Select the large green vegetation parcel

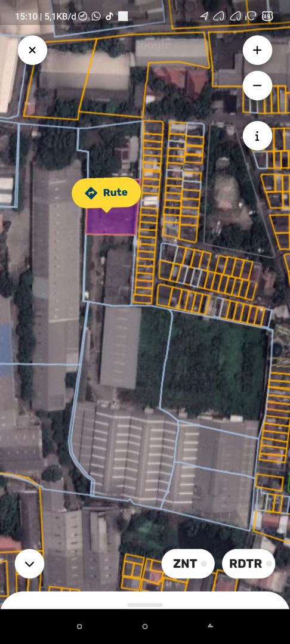coord(214,364)
